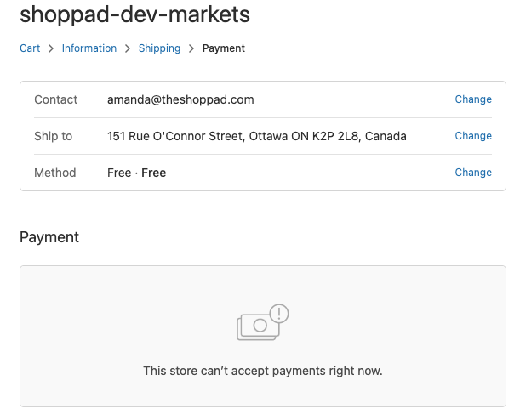Return to the Shipping breadcrumb step

click(159, 48)
